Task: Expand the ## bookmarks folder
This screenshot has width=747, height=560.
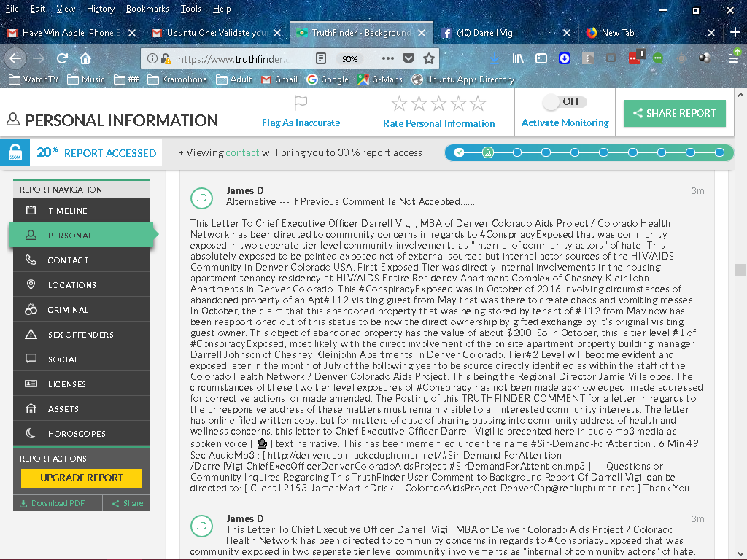Action: click(126, 79)
